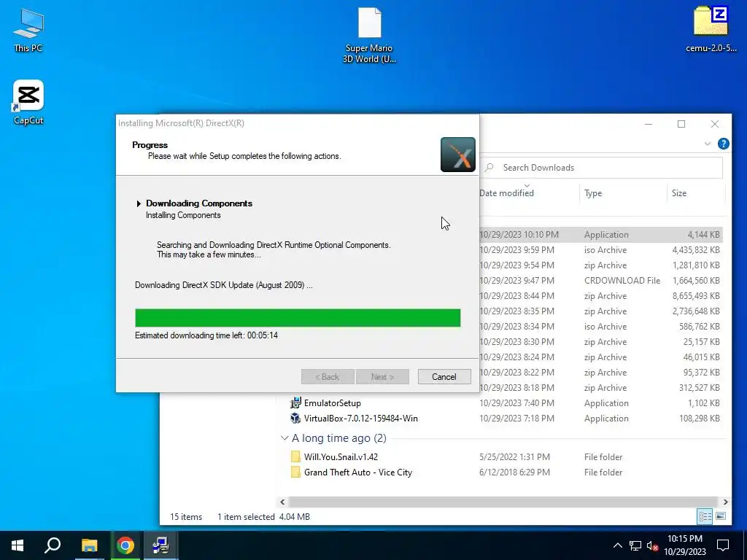Viewport: 747px width, 560px height.
Task: Select the DirectX setup taskbar icon
Action: pos(161,545)
